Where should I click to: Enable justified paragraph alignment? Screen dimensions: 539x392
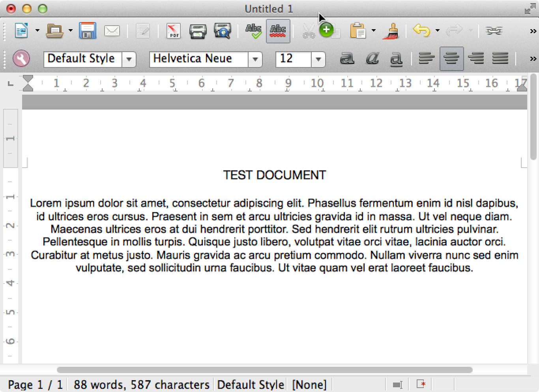click(500, 59)
